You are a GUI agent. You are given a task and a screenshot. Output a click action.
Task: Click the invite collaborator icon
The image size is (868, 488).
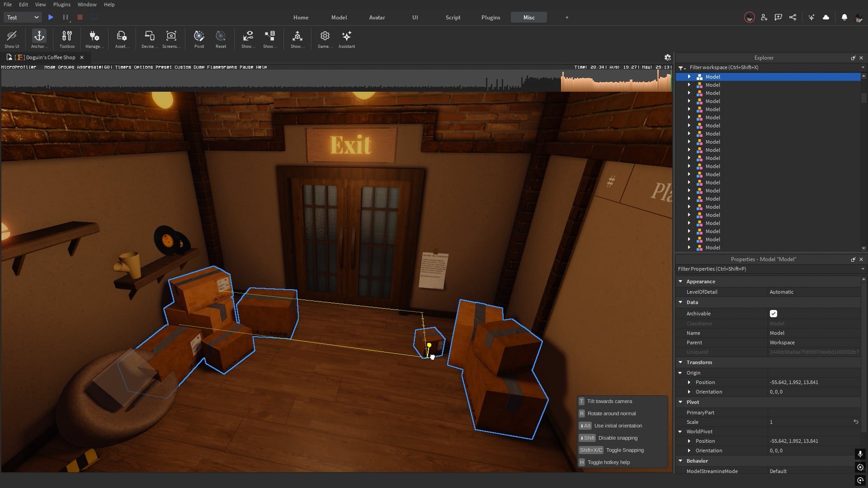[x=764, y=18]
